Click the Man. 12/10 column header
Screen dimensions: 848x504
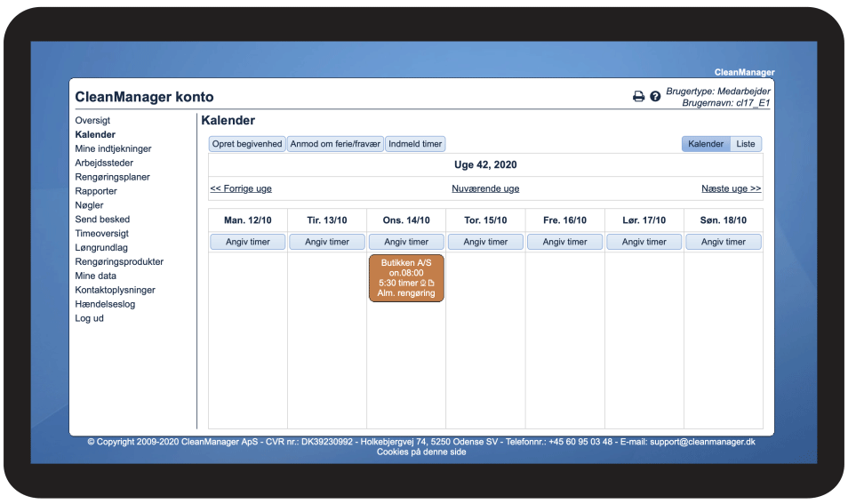click(248, 220)
